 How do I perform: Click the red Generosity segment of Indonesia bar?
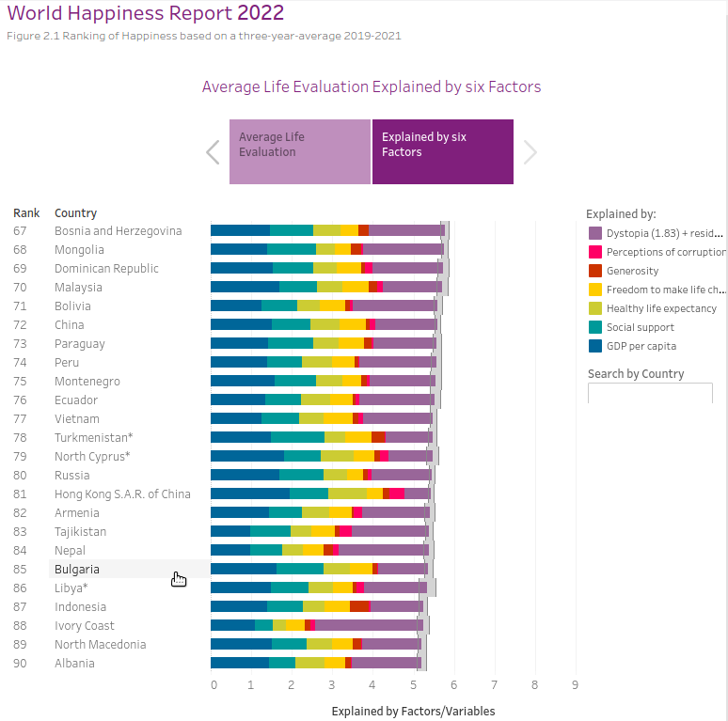point(360,606)
